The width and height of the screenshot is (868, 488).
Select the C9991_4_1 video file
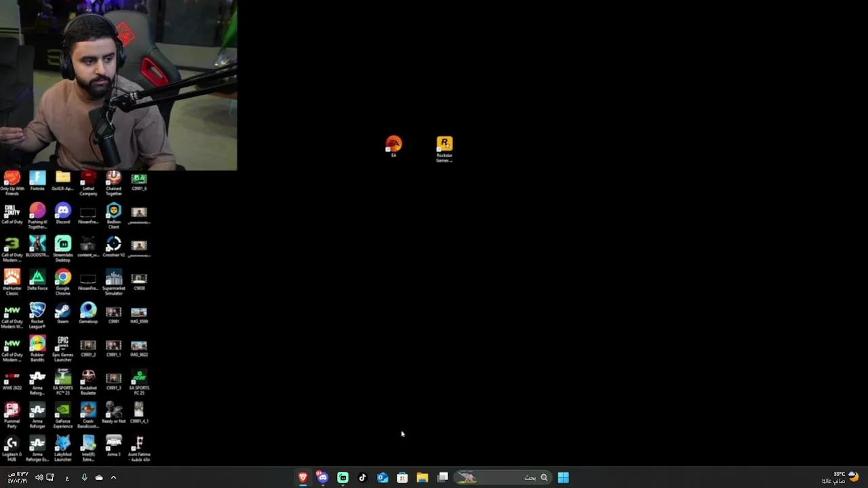[x=139, y=413]
